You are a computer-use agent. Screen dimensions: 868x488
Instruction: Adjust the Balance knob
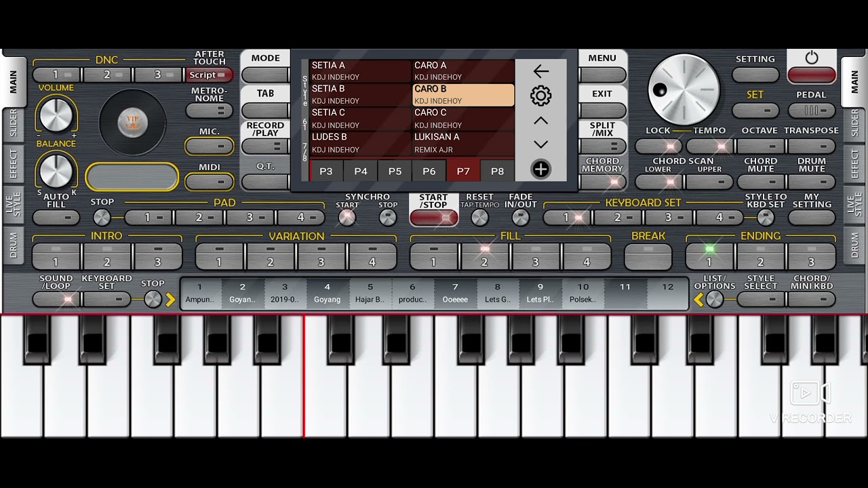pyautogui.click(x=56, y=170)
